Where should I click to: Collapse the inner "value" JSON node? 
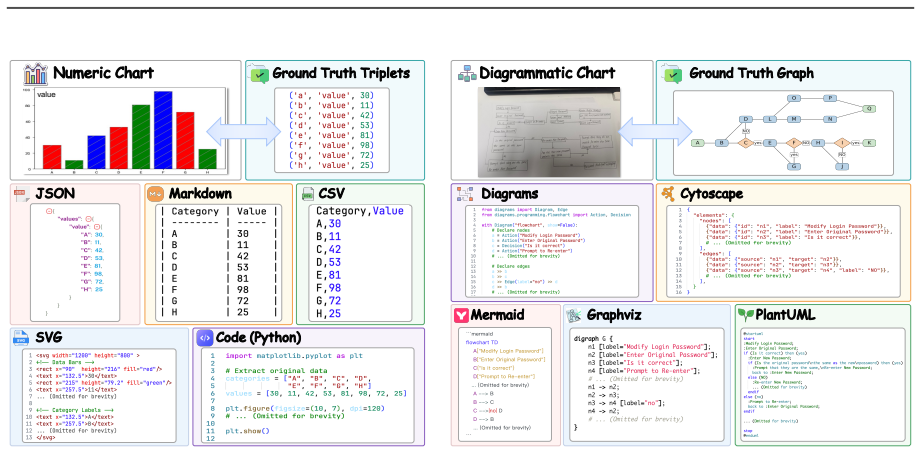pyautogui.click(x=98, y=226)
